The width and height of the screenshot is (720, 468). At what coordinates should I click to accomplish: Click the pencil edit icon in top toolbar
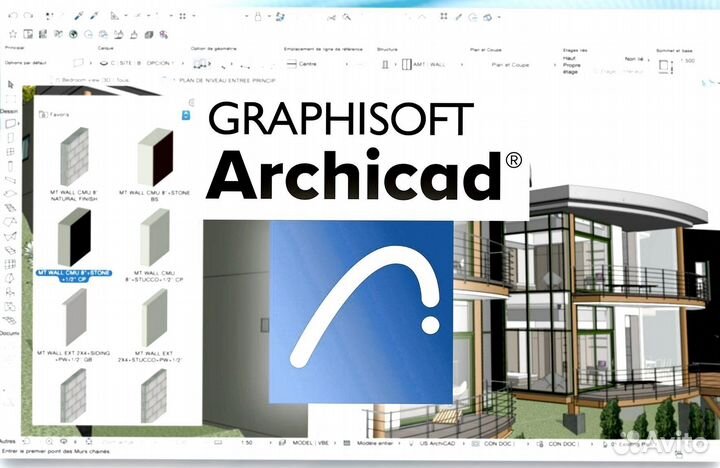point(458,17)
